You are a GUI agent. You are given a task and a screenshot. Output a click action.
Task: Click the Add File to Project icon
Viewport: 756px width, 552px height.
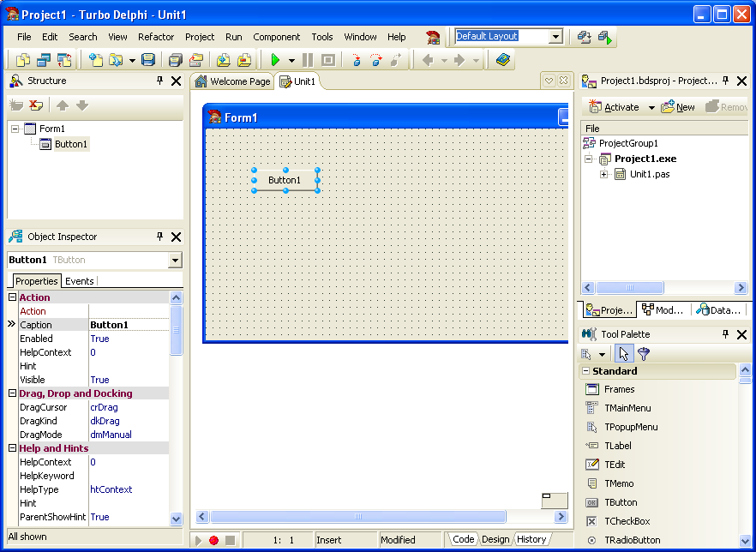223,60
